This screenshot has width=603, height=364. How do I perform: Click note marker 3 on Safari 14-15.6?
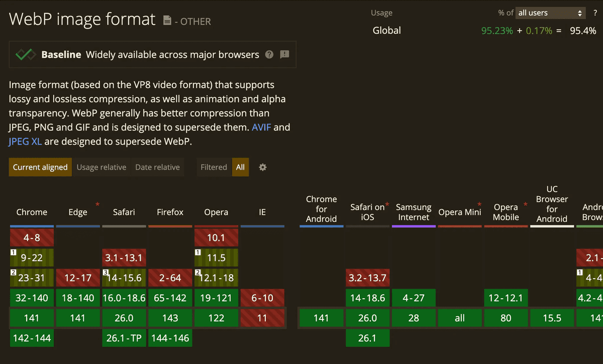pos(106,273)
